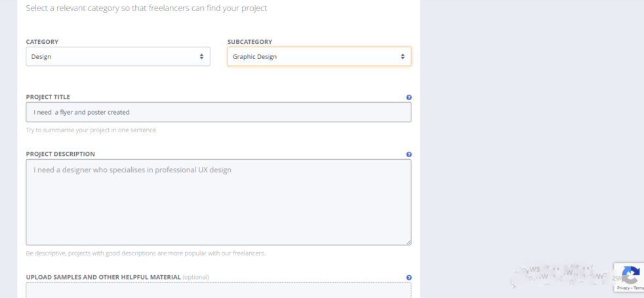Click the Subcategory dropdown arrow icon
This screenshot has width=644, height=298.
click(403, 56)
